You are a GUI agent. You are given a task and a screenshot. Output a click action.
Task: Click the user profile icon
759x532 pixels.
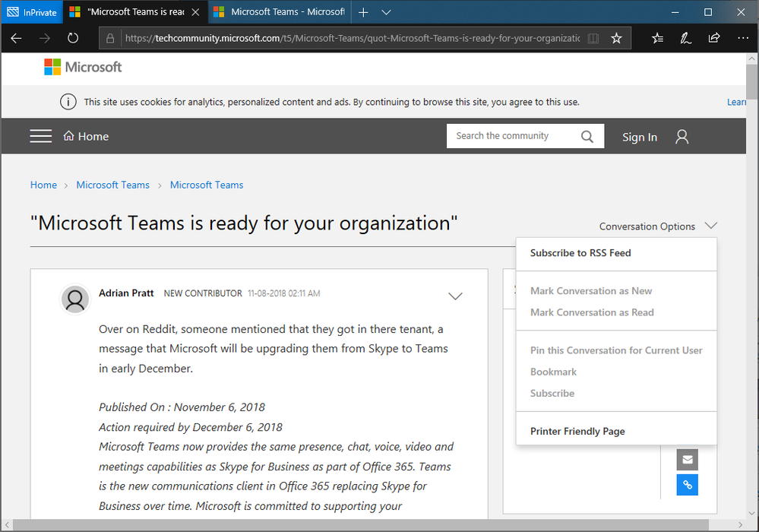click(682, 137)
